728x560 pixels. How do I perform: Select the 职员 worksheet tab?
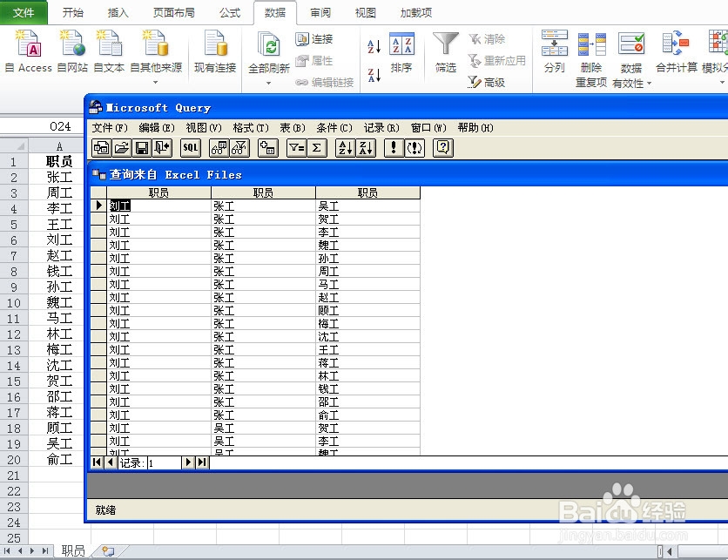coord(73,551)
